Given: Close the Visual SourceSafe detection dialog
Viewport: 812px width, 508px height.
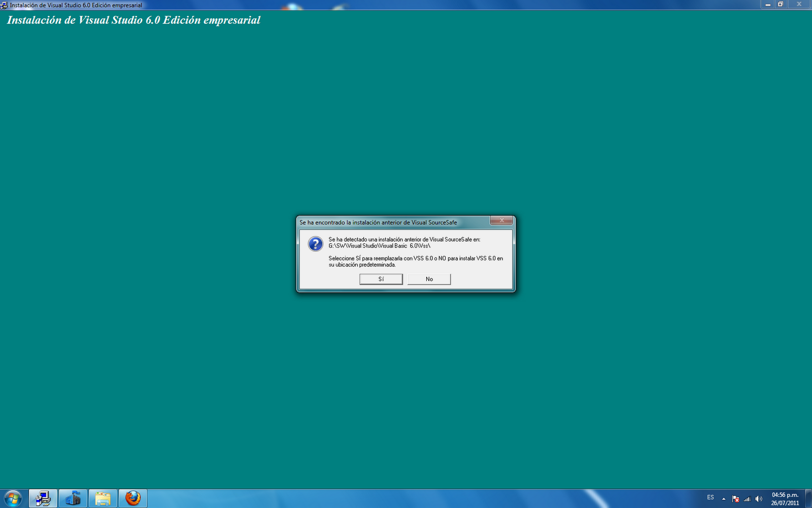Looking at the screenshot, I should pos(501,221).
